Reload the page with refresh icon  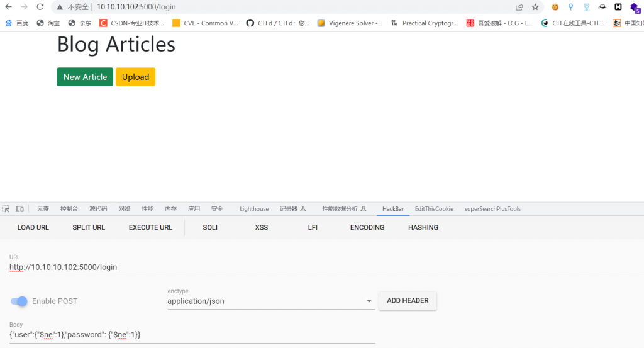click(x=40, y=7)
